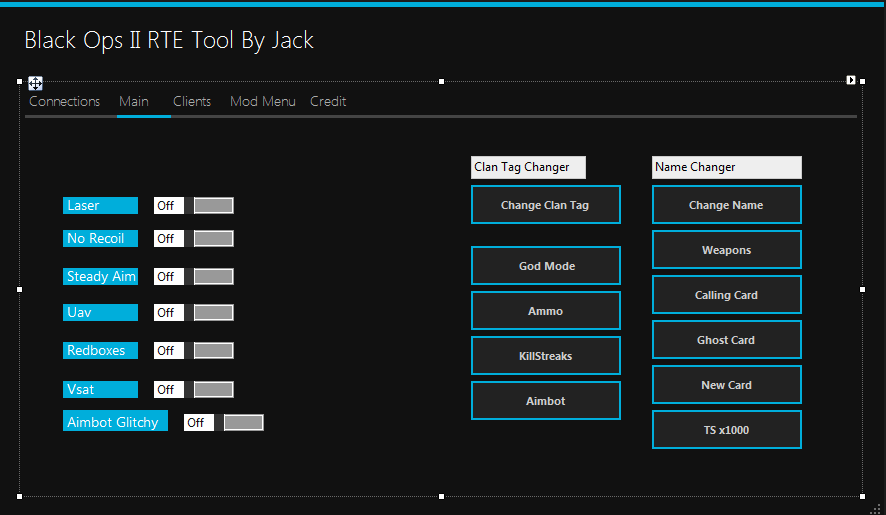
Task: Toggle the No Recoil switch
Action: point(193,239)
